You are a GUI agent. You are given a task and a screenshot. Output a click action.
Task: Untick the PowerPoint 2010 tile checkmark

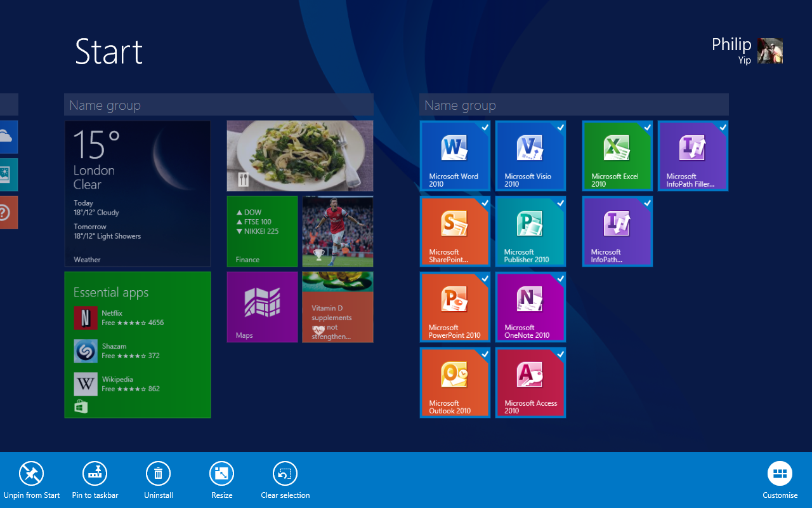tap(485, 278)
